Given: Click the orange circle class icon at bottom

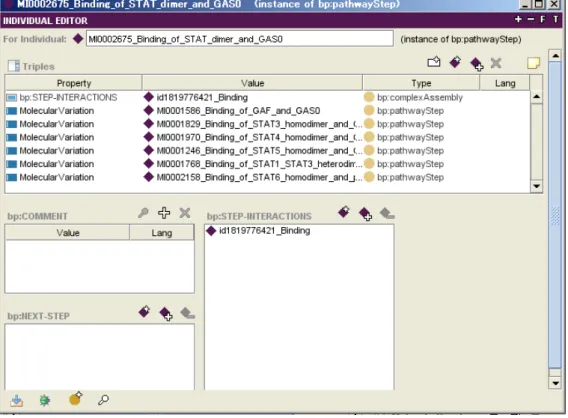Looking at the screenshot, I should click(x=75, y=398).
